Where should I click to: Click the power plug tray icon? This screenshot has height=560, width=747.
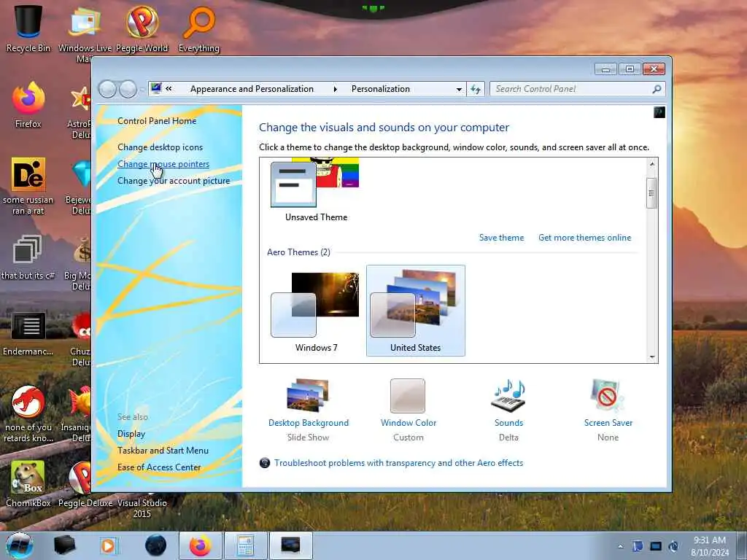673,546
